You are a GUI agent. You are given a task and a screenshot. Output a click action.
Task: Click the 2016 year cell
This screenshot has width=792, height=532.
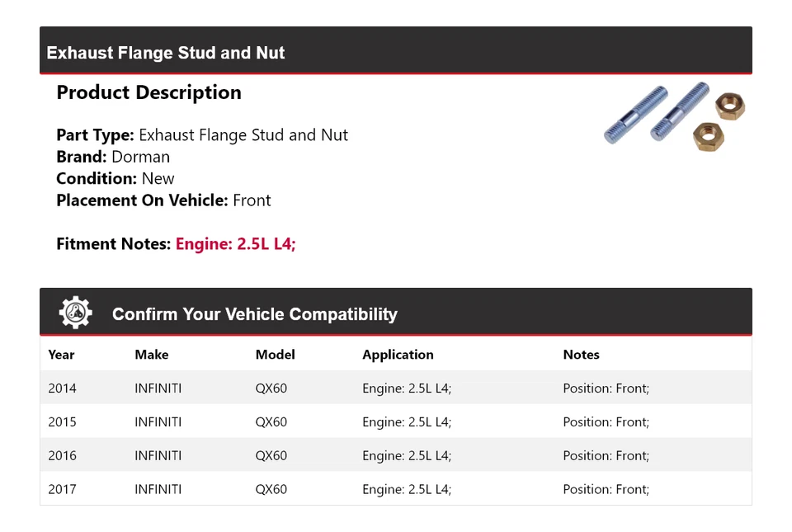pos(62,455)
